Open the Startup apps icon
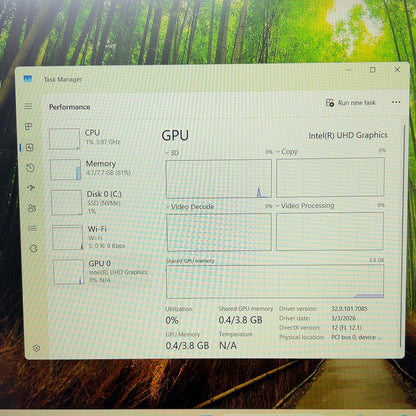Image resolution: width=416 pixels, height=416 pixels. 31,188
